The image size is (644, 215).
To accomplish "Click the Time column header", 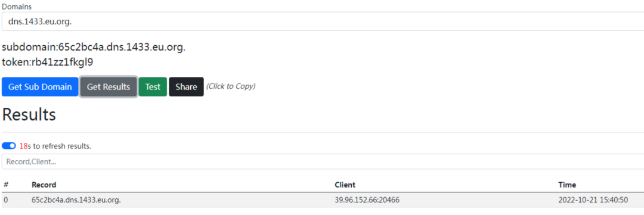I will point(567,185).
